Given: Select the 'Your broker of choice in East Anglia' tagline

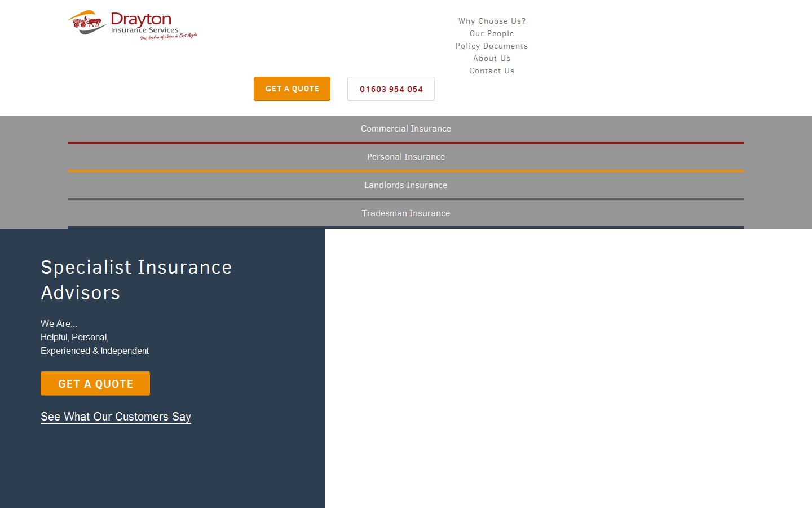Looking at the screenshot, I should point(168,35).
